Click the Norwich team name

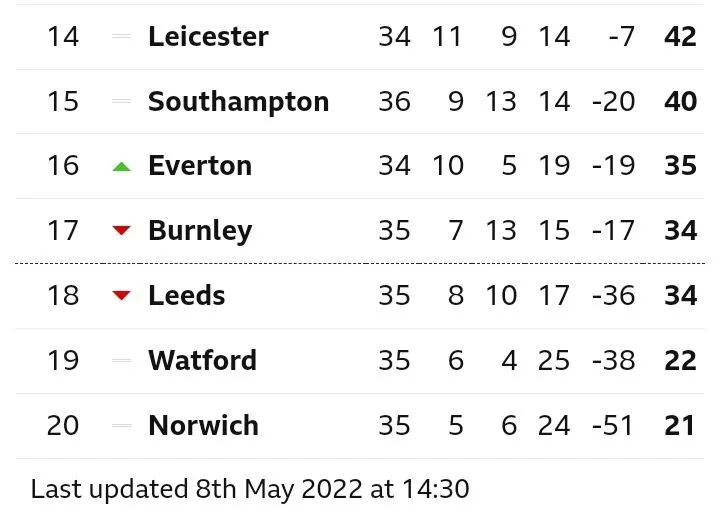(203, 426)
